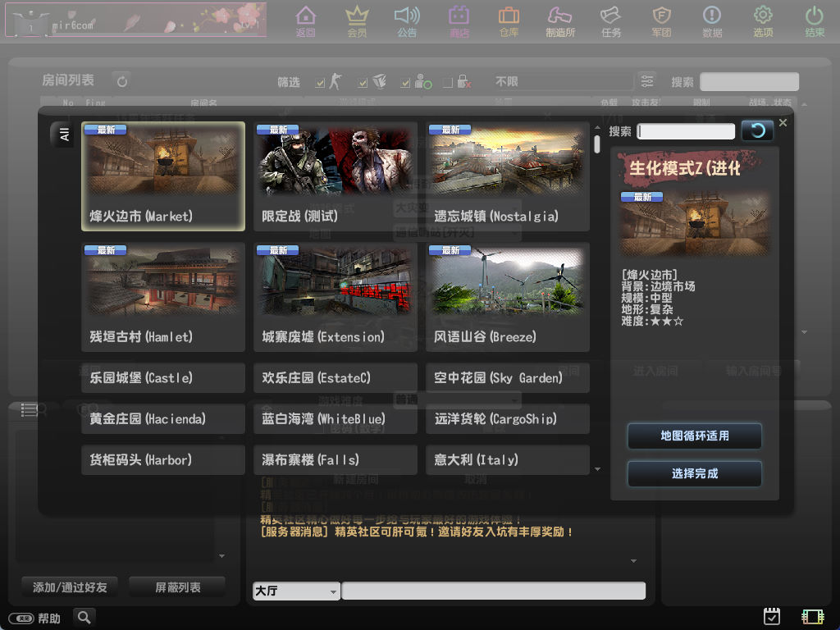840x630 pixels.
Task: Click the map list scrollbar thumb
Action: pyautogui.click(x=597, y=144)
